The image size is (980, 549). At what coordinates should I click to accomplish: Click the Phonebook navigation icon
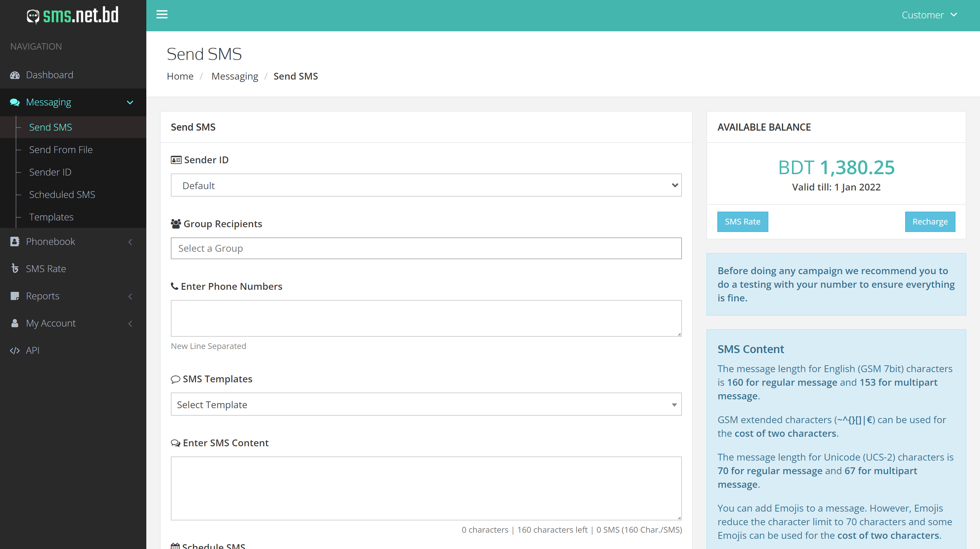pyautogui.click(x=15, y=241)
